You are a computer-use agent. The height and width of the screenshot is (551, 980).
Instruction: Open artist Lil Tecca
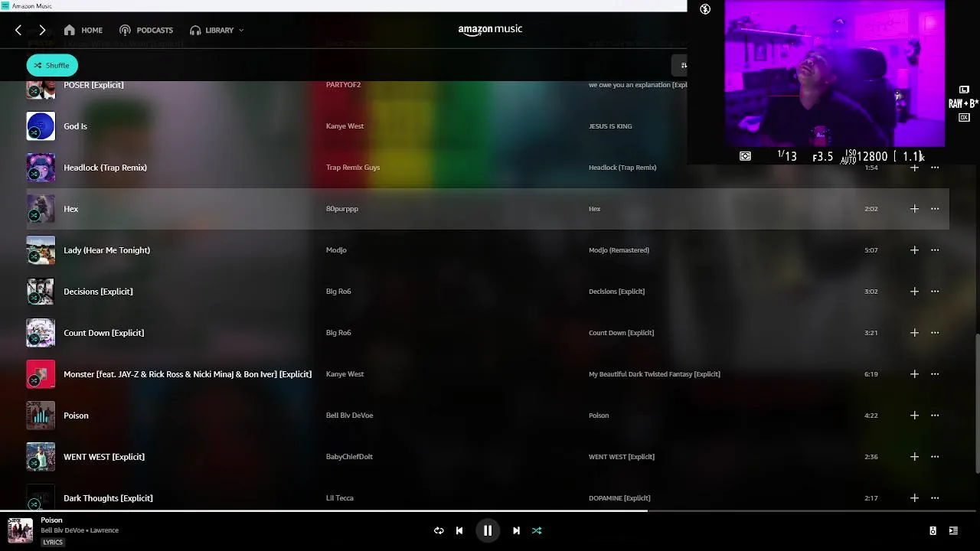[340, 498]
